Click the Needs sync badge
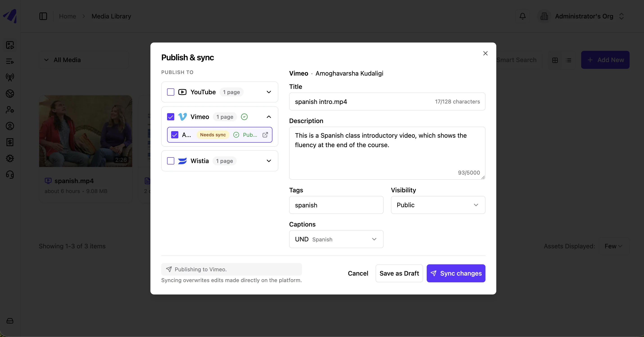The width and height of the screenshot is (644, 337). tap(213, 135)
